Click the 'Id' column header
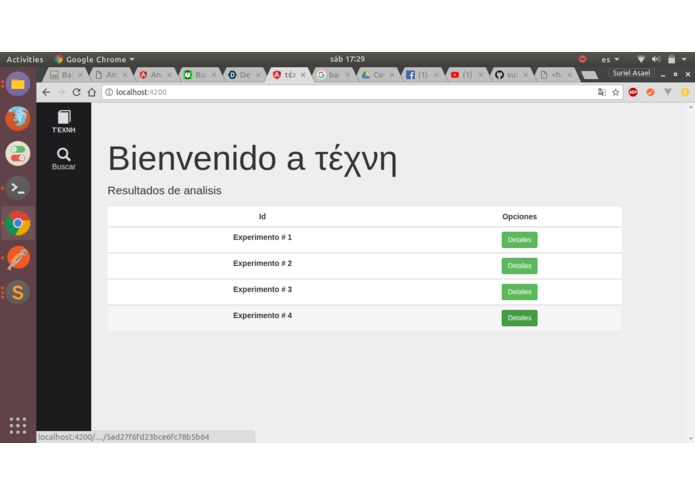This screenshot has height=494, width=695. 262,217
